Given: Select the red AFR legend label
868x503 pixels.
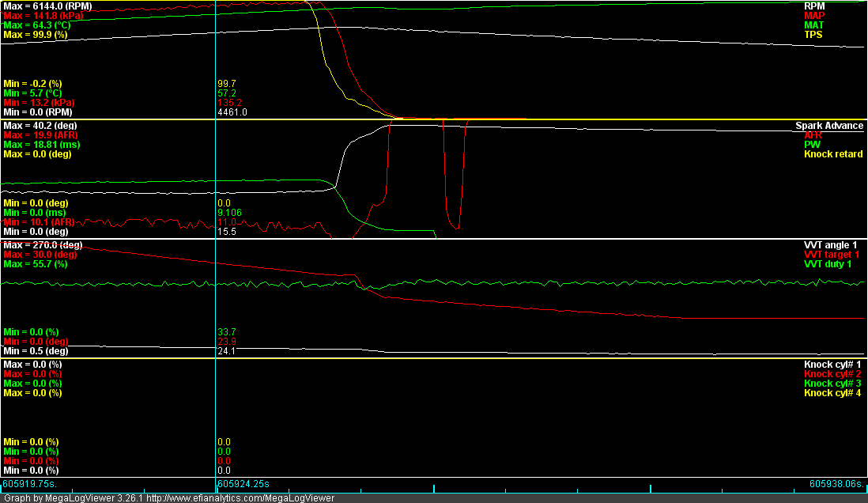Looking at the screenshot, I should (814, 135).
